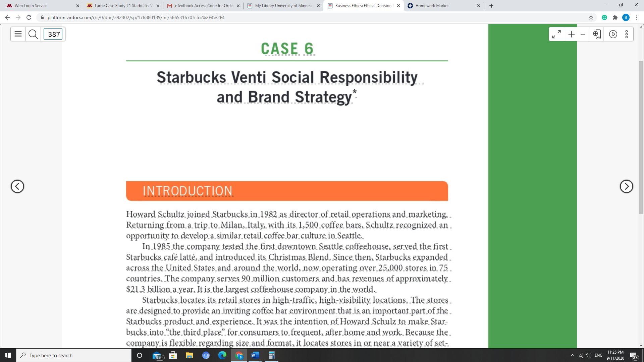Close the Web Login Service tab
644x362 pixels.
[x=78, y=6]
